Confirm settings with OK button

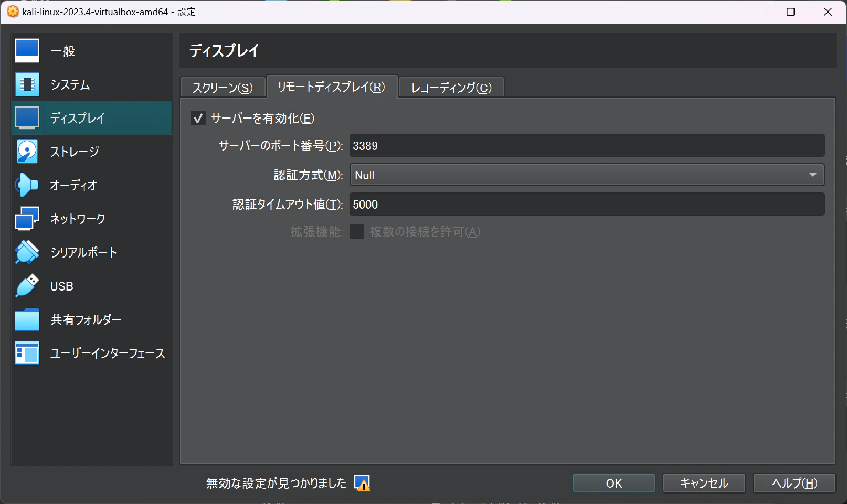[614, 483]
